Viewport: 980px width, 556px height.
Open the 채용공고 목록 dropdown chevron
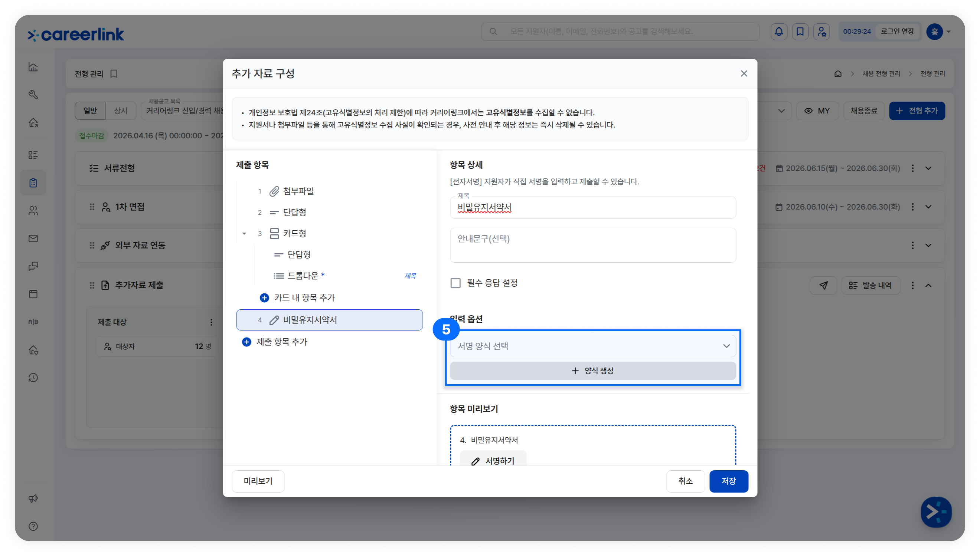(x=781, y=111)
